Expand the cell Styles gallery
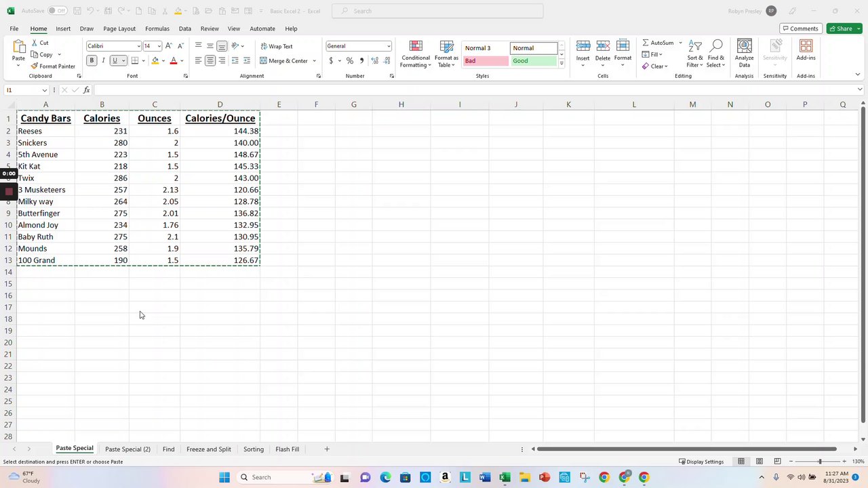 click(561, 63)
